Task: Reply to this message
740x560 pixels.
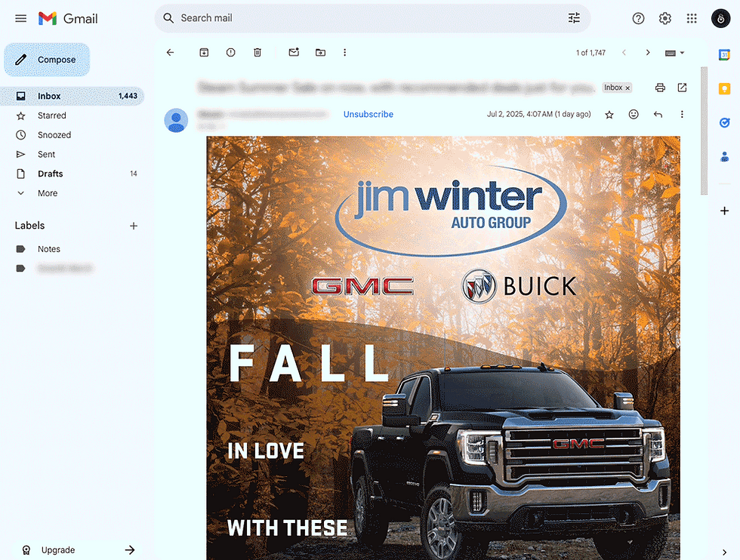Action: 658,114
